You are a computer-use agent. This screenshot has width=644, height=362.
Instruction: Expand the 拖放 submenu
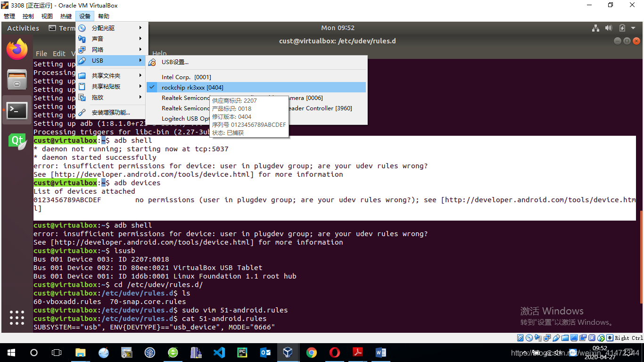[x=112, y=98]
